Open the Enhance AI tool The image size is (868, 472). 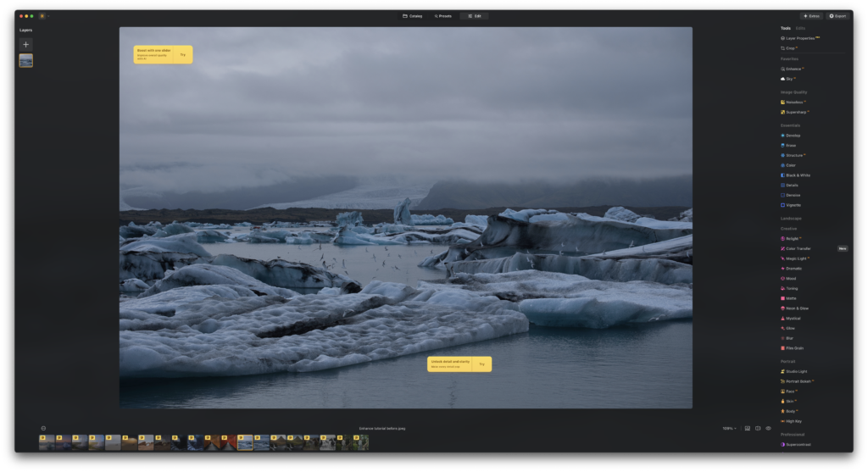pos(793,69)
